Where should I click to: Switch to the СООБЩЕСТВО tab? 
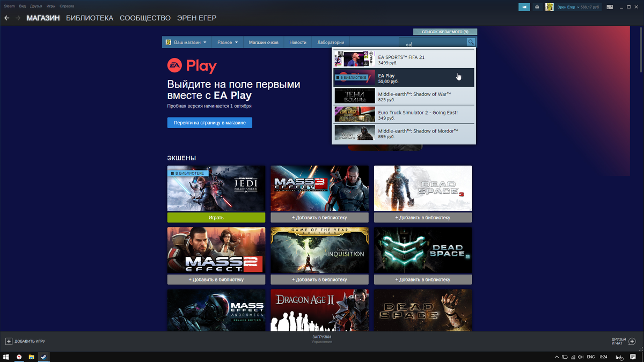tap(145, 18)
